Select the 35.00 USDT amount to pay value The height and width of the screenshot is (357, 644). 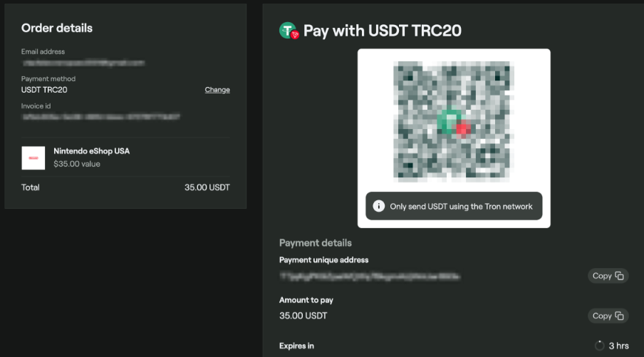tap(303, 316)
